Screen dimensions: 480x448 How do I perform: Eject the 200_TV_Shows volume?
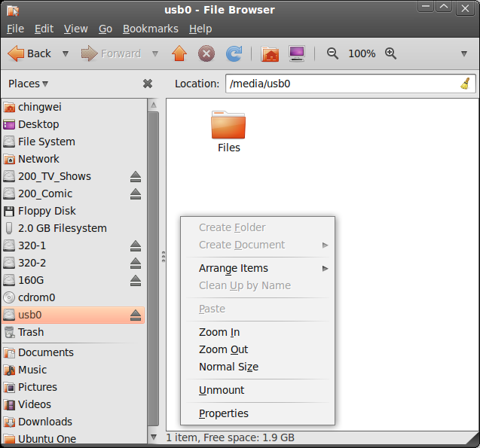[136, 177]
